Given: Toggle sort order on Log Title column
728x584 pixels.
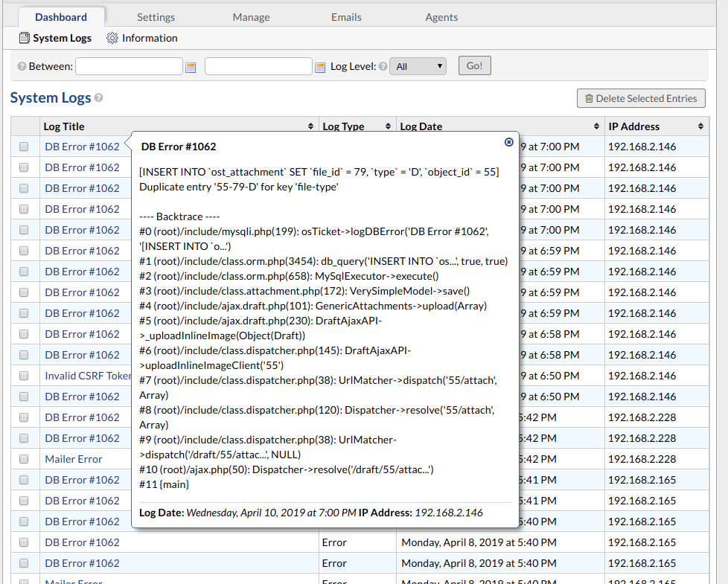Looking at the screenshot, I should 310,126.
